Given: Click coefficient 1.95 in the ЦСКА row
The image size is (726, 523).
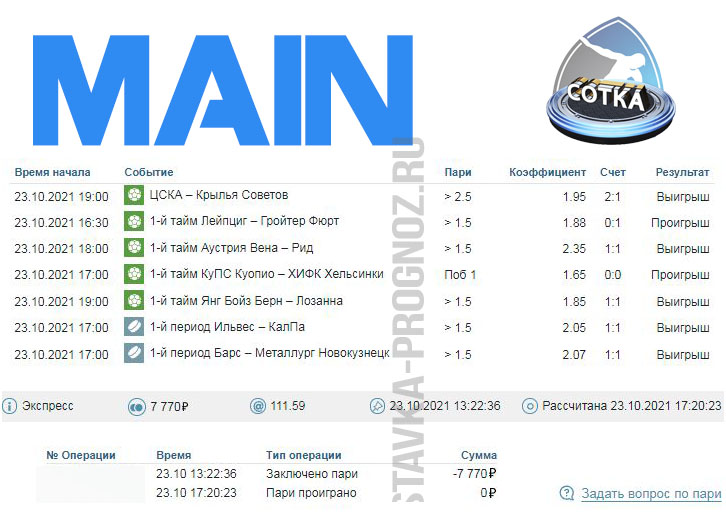Looking at the screenshot, I should point(574,197).
